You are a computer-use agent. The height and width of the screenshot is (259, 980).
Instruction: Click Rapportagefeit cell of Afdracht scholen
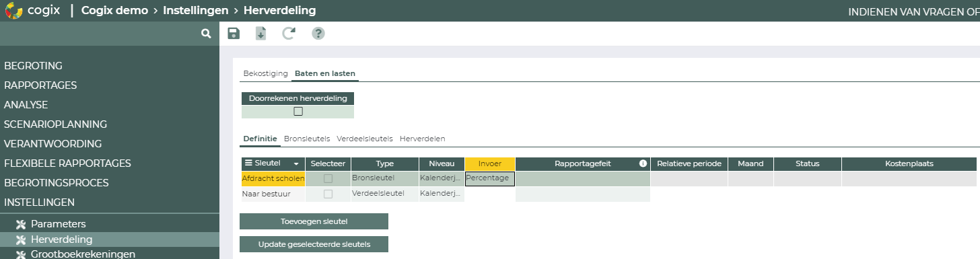pos(583,179)
